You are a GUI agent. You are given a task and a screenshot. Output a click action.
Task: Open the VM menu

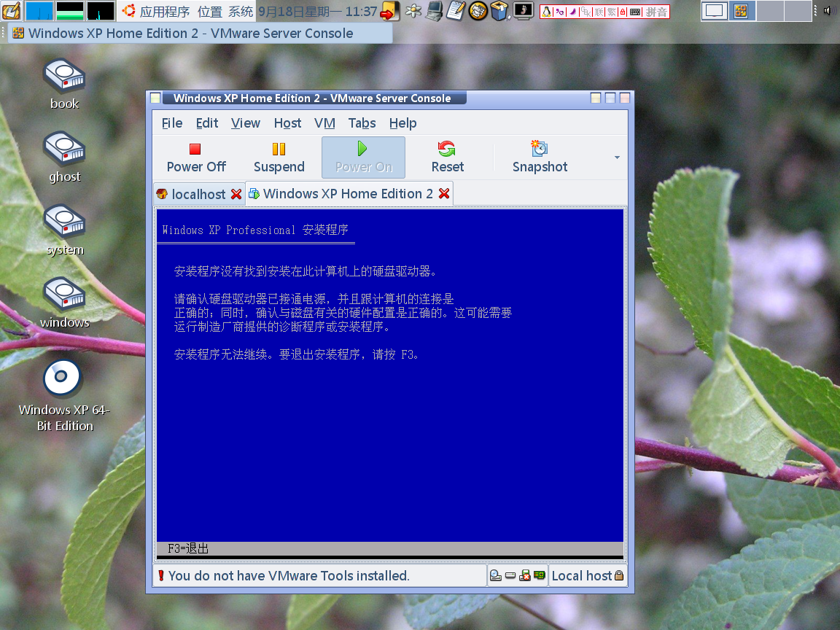[324, 123]
